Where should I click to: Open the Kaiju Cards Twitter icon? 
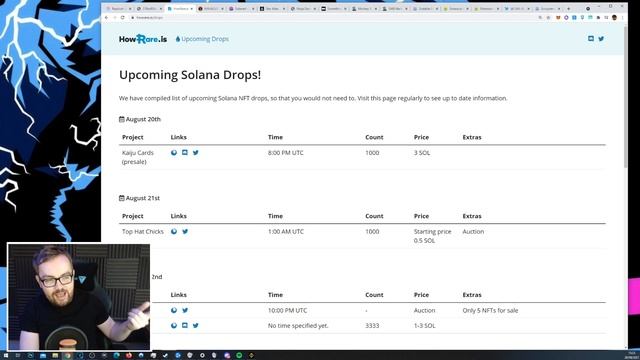pos(196,153)
